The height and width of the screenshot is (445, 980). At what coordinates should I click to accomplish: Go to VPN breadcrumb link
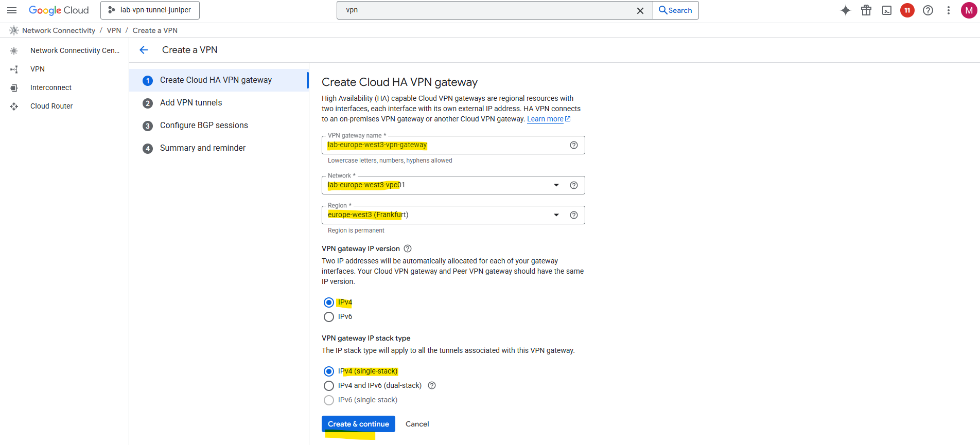pyautogui.click(x=114, y=30)
